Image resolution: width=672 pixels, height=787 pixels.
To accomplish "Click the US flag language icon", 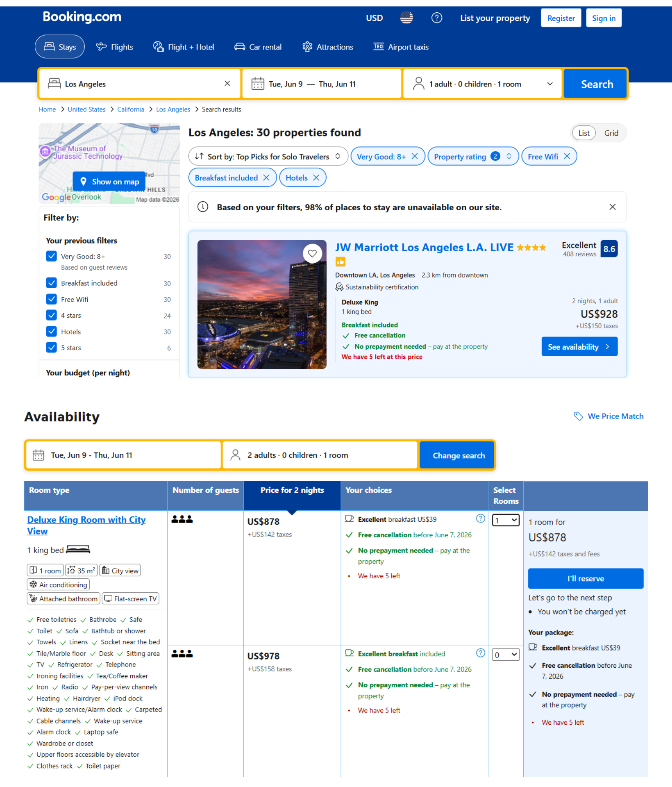I will (x=406, y=18).
